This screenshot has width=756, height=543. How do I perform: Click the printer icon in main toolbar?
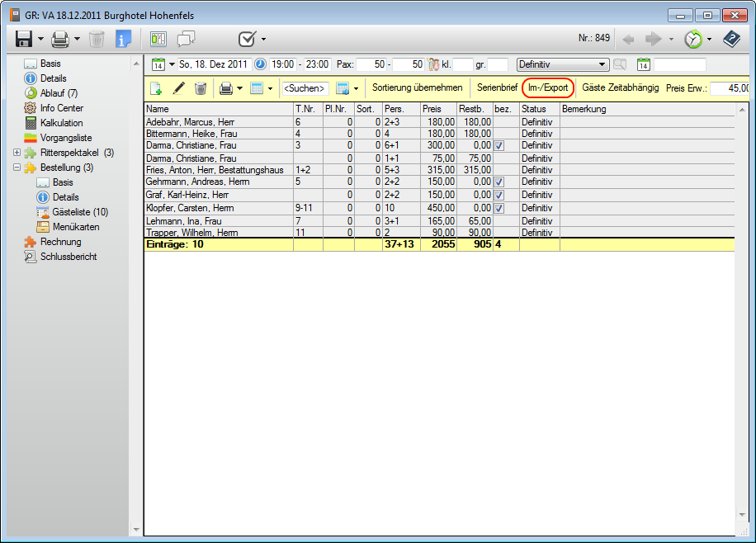coord(59,39)
